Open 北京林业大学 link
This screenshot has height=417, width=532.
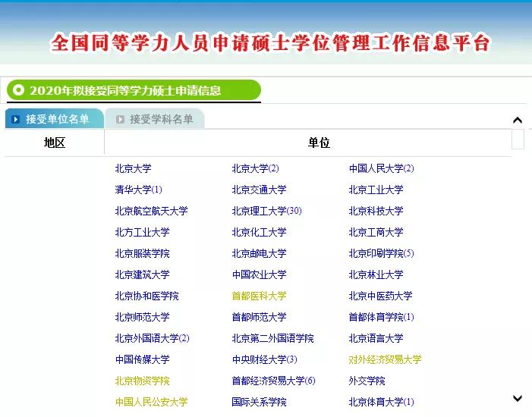click(376, 274)
